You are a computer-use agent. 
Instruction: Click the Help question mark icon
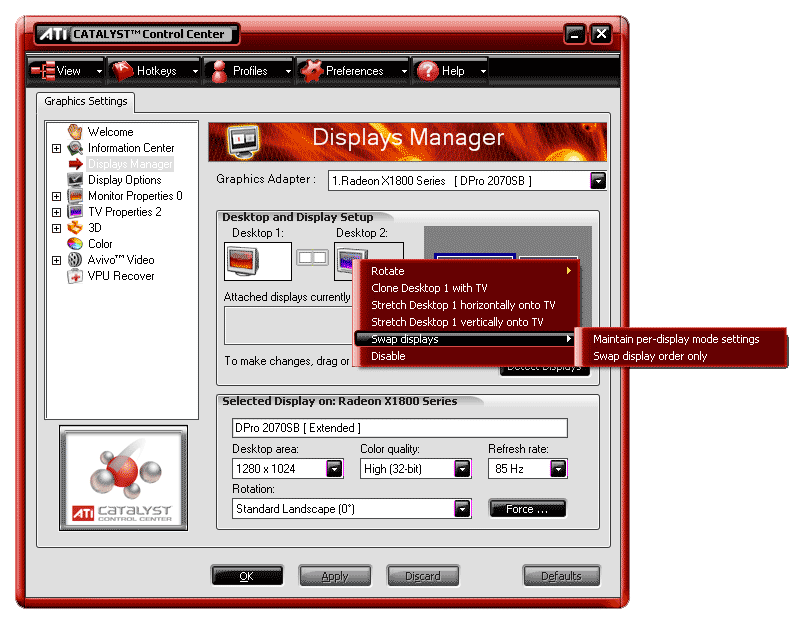427,71
